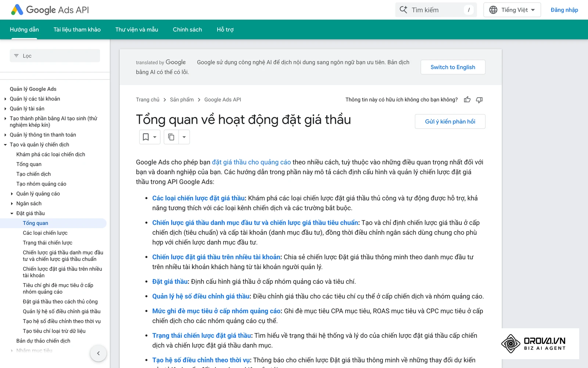Click the copy page icon

[171, 137]
